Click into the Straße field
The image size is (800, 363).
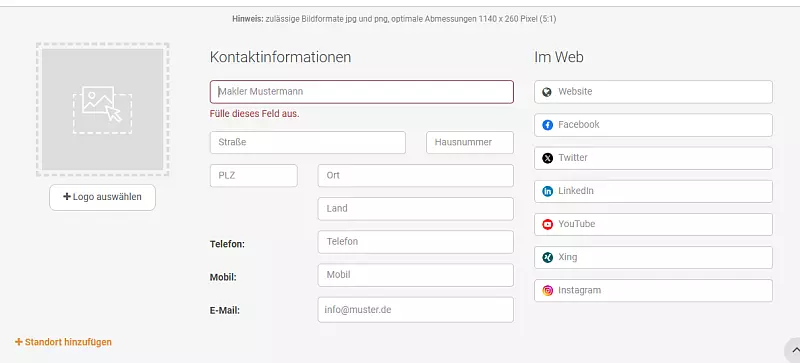point(308,142)
